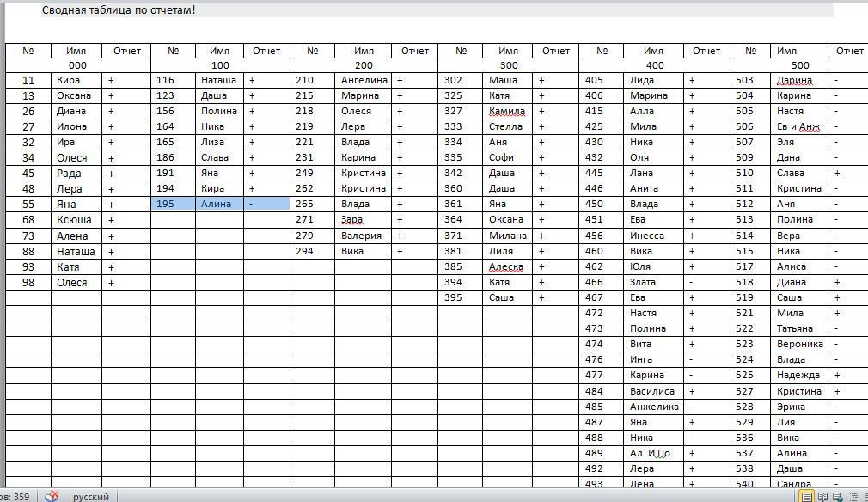Click the name cell "Анжелика"
Viewport: 868px width, 502px height.
[654, 407]
